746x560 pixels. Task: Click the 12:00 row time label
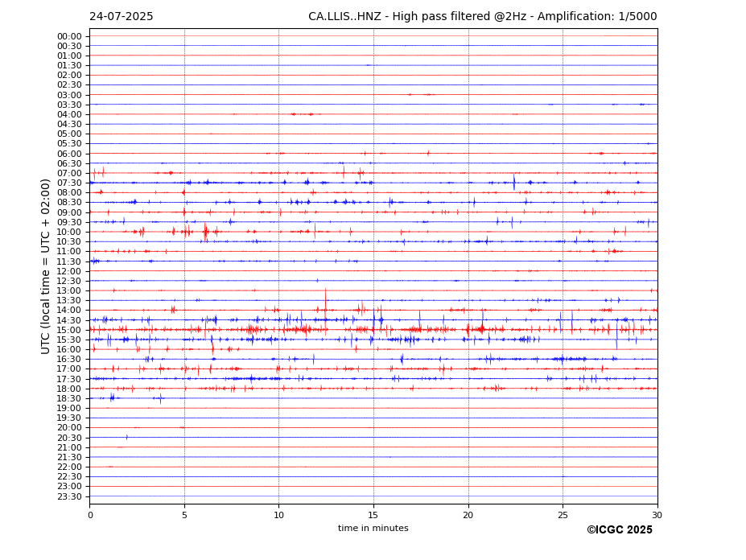pyautogui.click(x=69, y=272)
